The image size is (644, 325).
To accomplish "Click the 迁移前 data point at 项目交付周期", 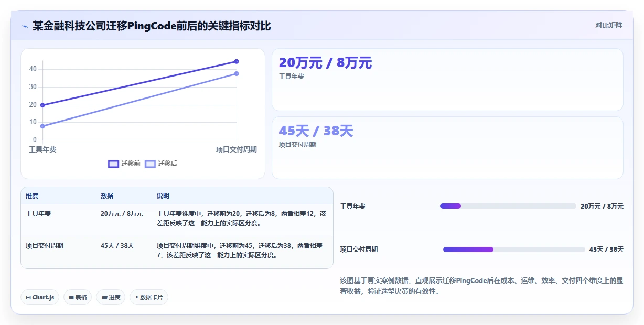I will tap(237, 61).
